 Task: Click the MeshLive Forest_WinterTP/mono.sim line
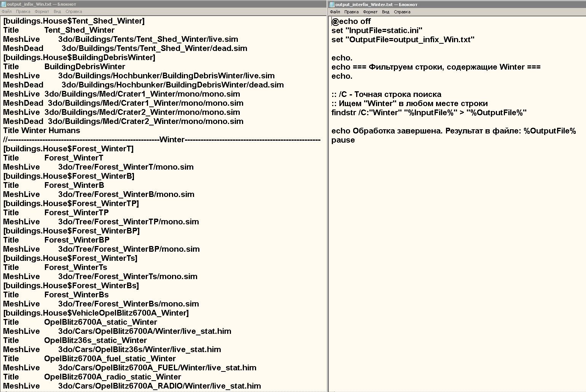(x=101, y=222)
